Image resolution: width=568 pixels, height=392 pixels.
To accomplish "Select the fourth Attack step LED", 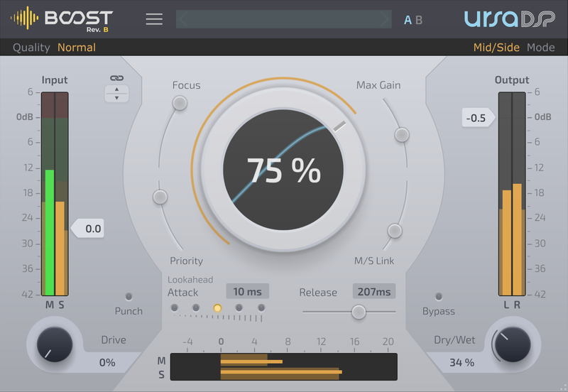I will [239, 308].
